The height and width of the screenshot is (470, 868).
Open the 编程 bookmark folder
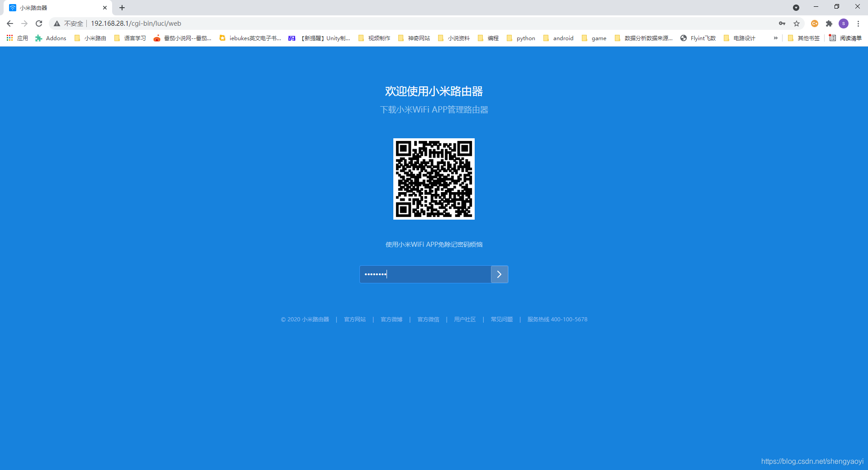pyautogui.click(x=488, y=38)
